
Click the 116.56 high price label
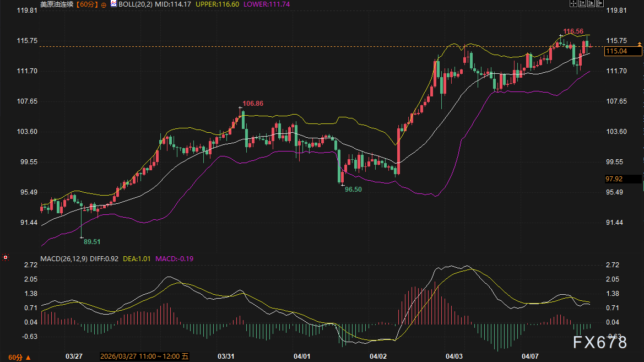click(573, 31)
